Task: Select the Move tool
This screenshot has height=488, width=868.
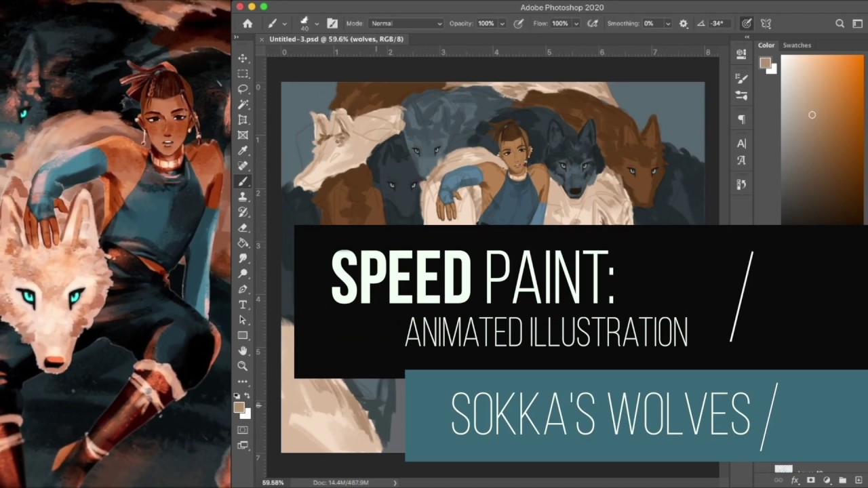Action: click(243, 58)
